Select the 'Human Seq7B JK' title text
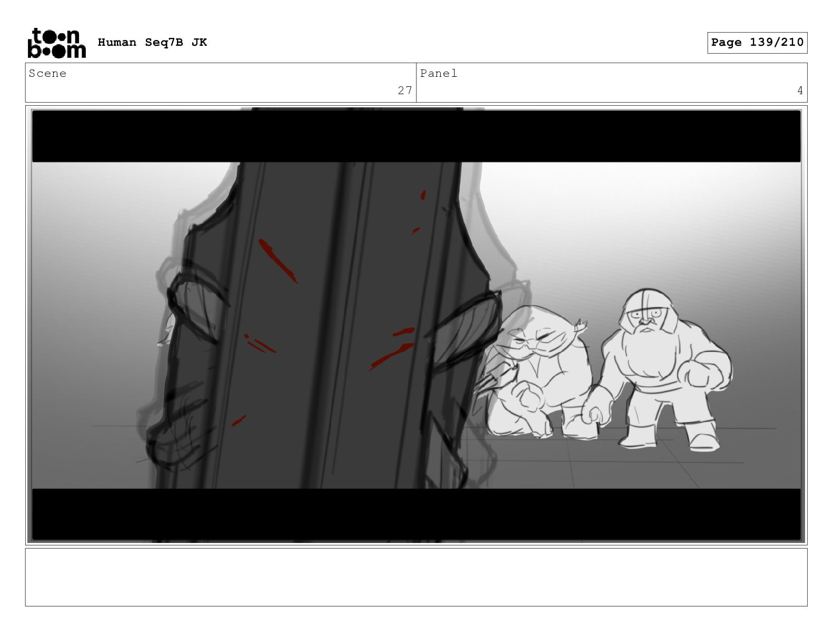This screenshot has height=644, width=834. pos(152,43)
